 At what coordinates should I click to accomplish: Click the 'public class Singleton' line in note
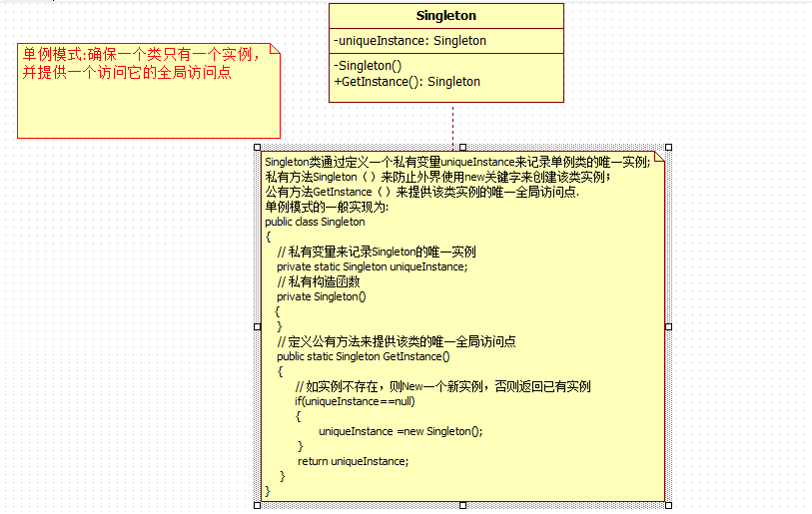[315, 222]
